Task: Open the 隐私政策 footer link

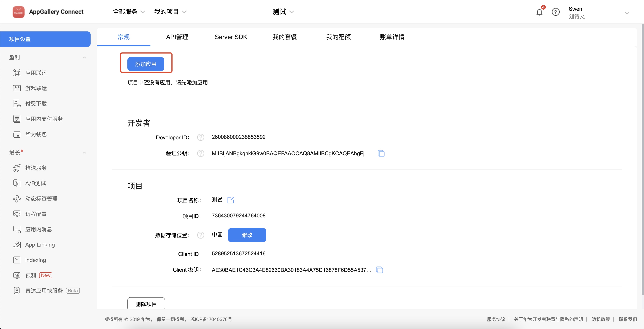Action: [600, 319]
